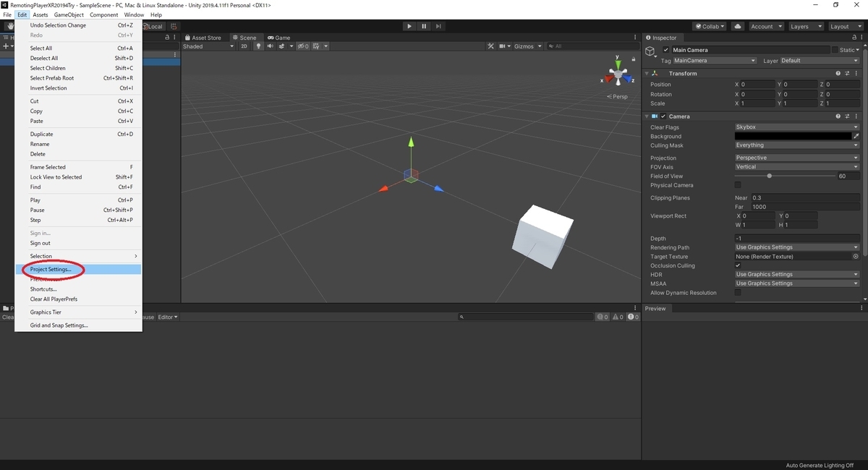This screenshot has height=470, width=868.
Task: Open the Rendering Path dropdown
Action: coord(797,247)
